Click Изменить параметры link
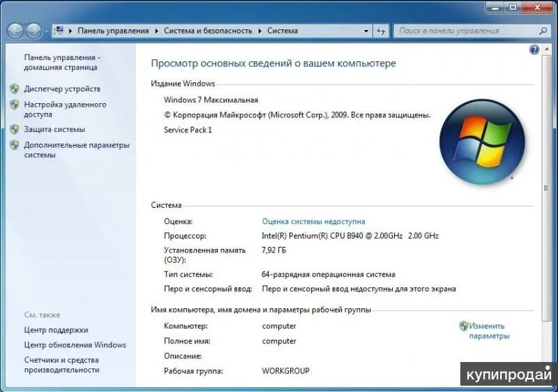This screenshot has width=558, height=392. pyautogui.click(x=489, y=331)
